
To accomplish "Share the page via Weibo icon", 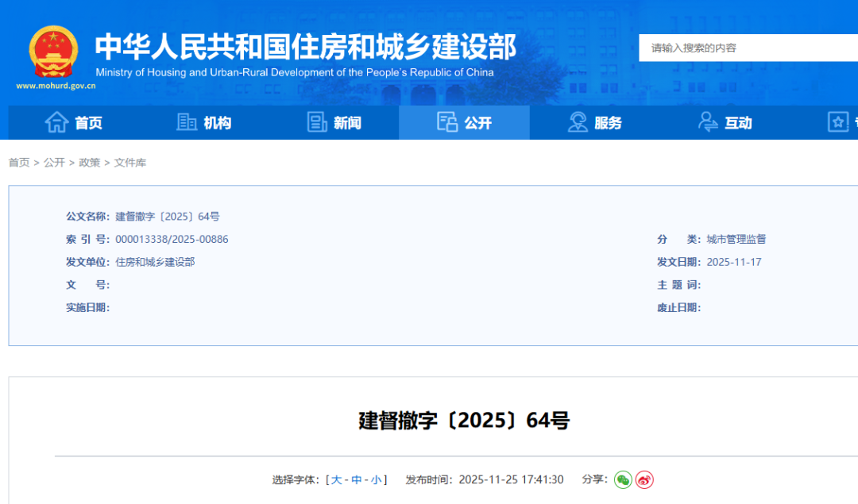I will (644, 479).
